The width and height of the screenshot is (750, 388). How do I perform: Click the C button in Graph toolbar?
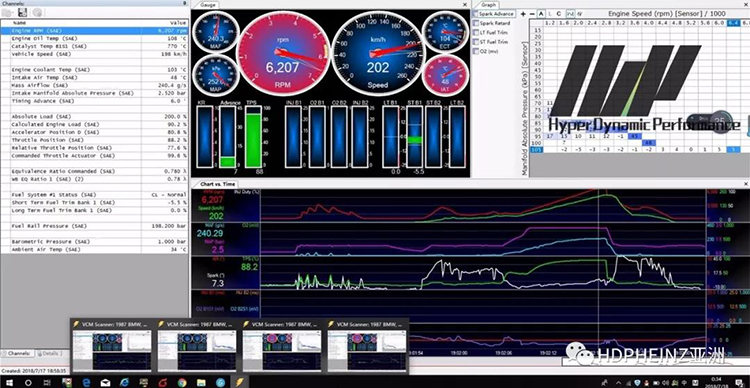pos(559,14)
